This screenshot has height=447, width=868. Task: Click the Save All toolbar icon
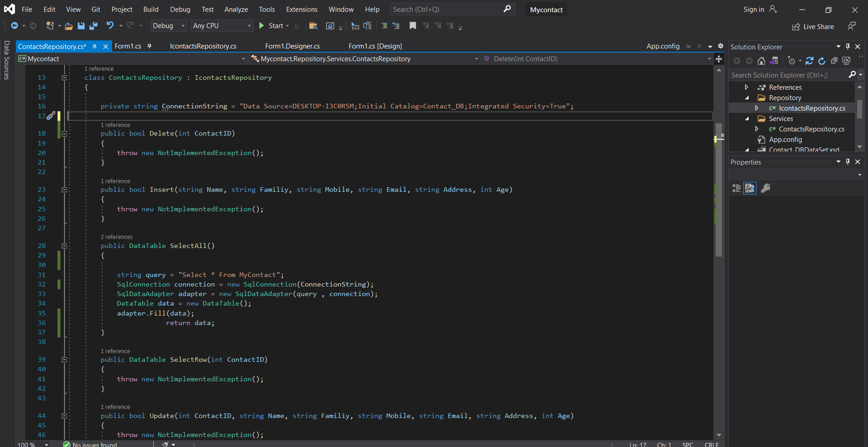[93, 26]
